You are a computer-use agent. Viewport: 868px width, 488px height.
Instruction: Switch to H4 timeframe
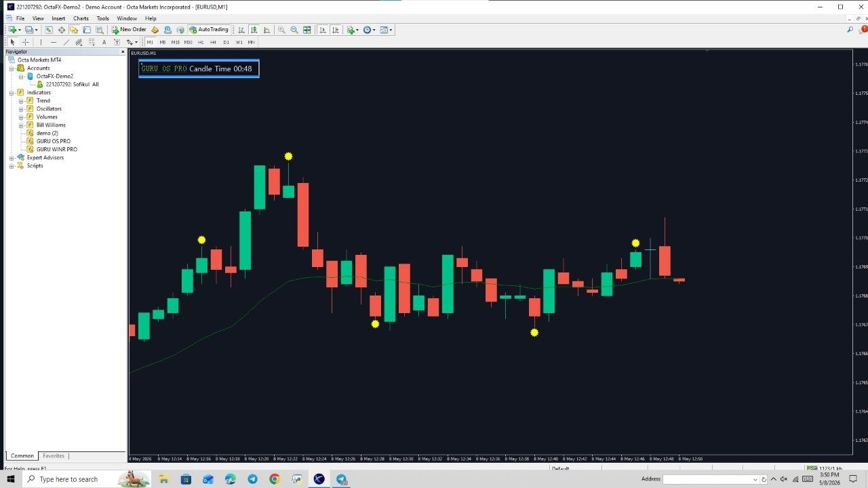click(x=213, y=42)
